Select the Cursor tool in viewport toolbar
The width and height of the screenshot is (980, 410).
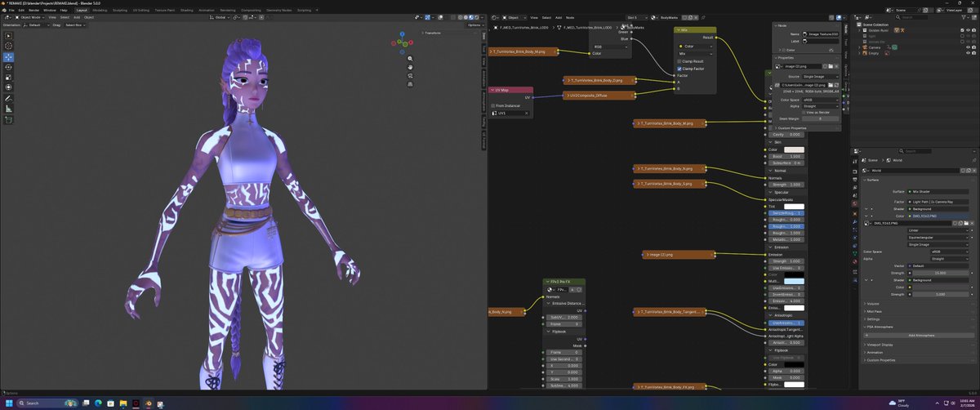tap(9, 46)
